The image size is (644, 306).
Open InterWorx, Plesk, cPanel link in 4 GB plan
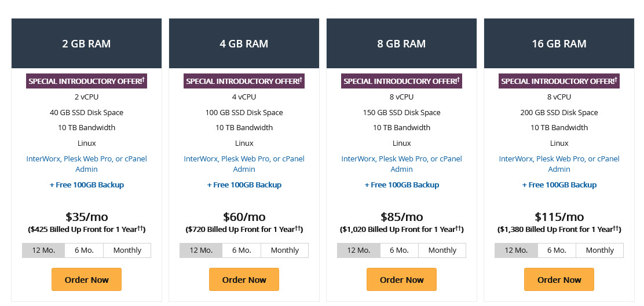click(x=244, y=164)
